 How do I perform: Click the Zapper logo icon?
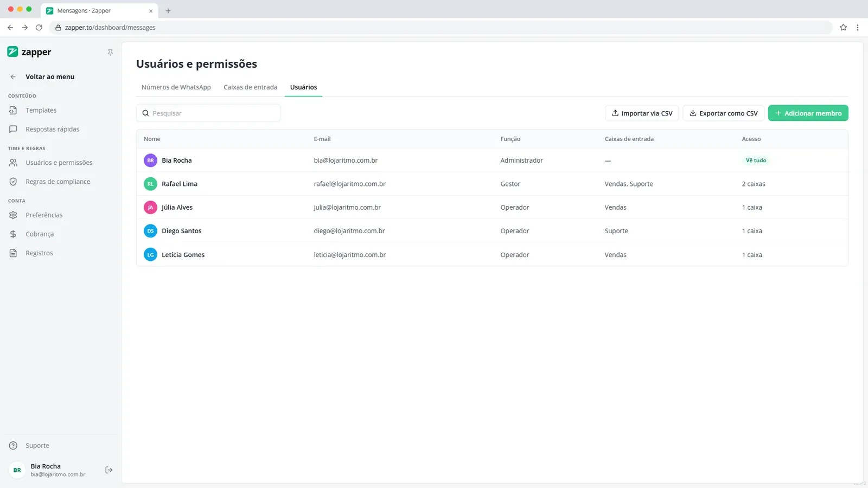(12, 52)
